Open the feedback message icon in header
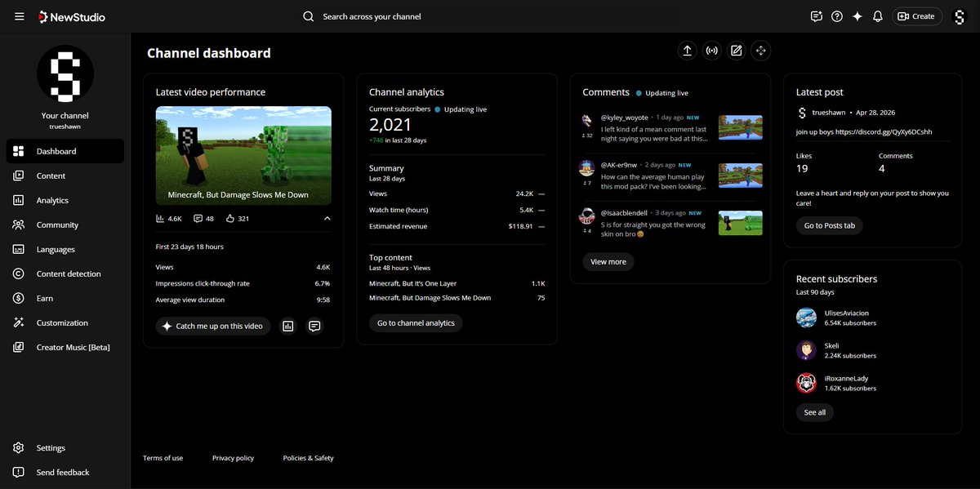Image resolution: width=980 pixels, height=489 pixels. (816, 16)
